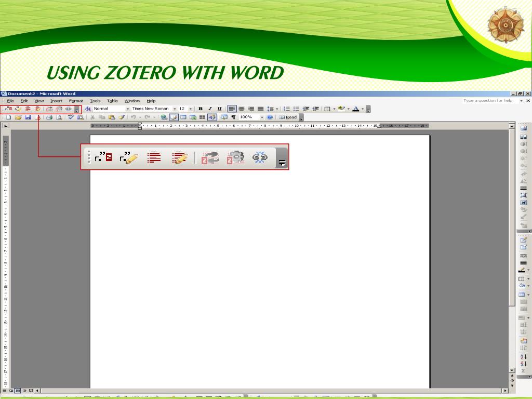The image size is (532, 399).
Task: Toggle Show/Hide paragraph marks
Action: click(x=233, y=117)
